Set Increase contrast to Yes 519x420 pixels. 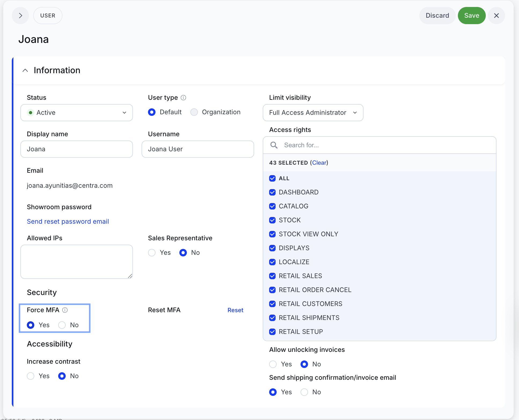point(31,376)
